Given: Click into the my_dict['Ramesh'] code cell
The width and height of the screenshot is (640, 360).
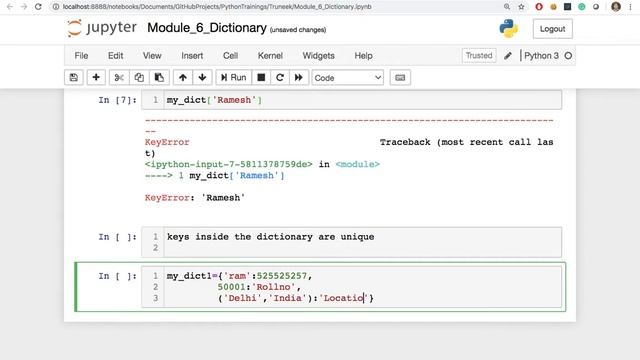Looking at the screenshot, I should coord(351,100).
